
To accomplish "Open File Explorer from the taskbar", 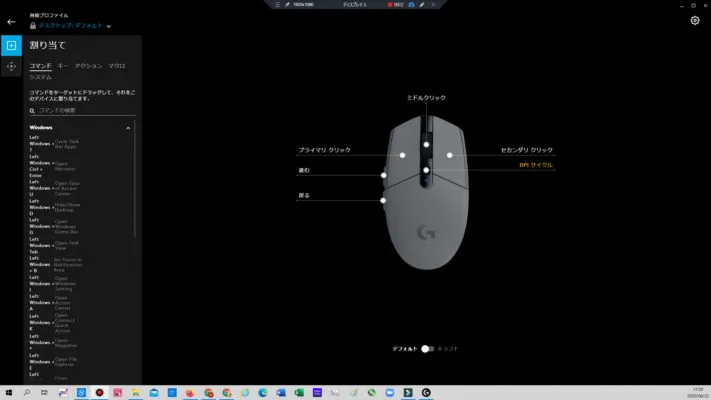I will 136,393.
